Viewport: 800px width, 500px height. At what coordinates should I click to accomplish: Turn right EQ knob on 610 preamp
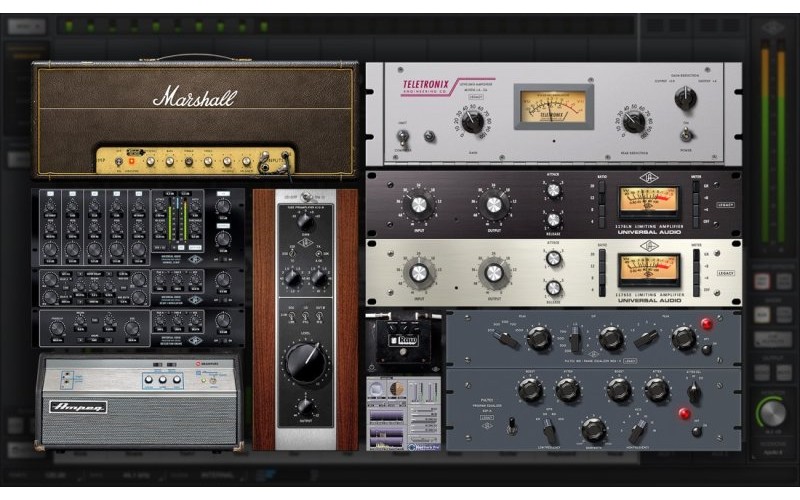319,278
